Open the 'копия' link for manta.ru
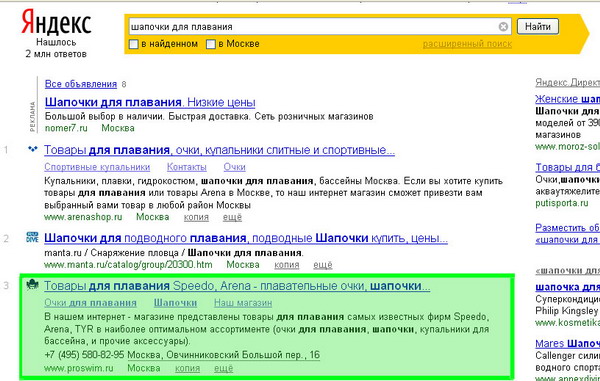Screen dimensions: 600x381 point(287,265)
